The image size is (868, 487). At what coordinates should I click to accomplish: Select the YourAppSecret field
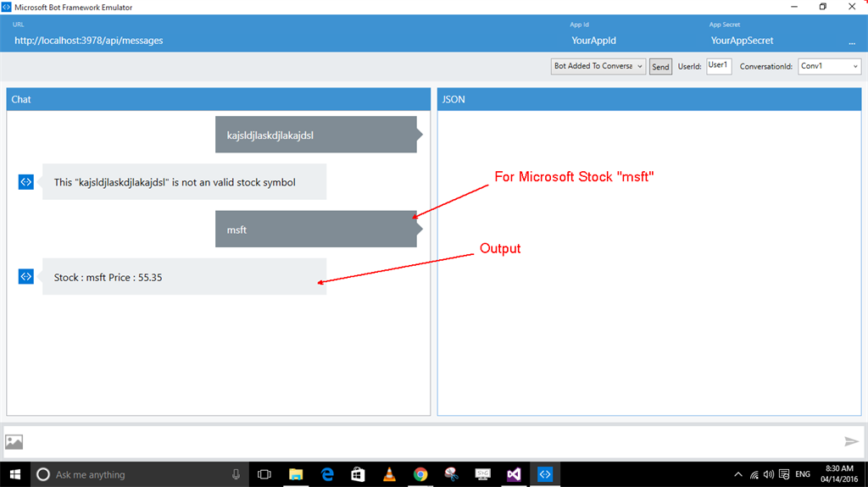(742, 41)
